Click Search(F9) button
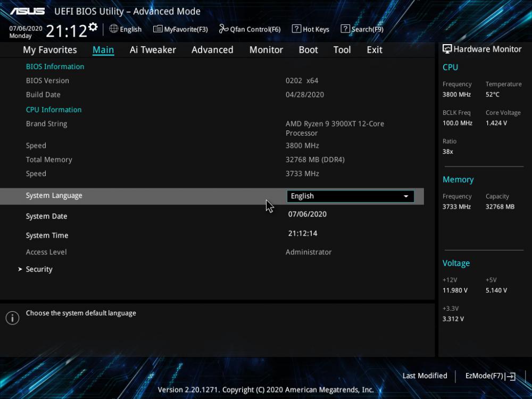Image resolution: width=532 pixels, height=399 pixels. click(x=362, y=29)
